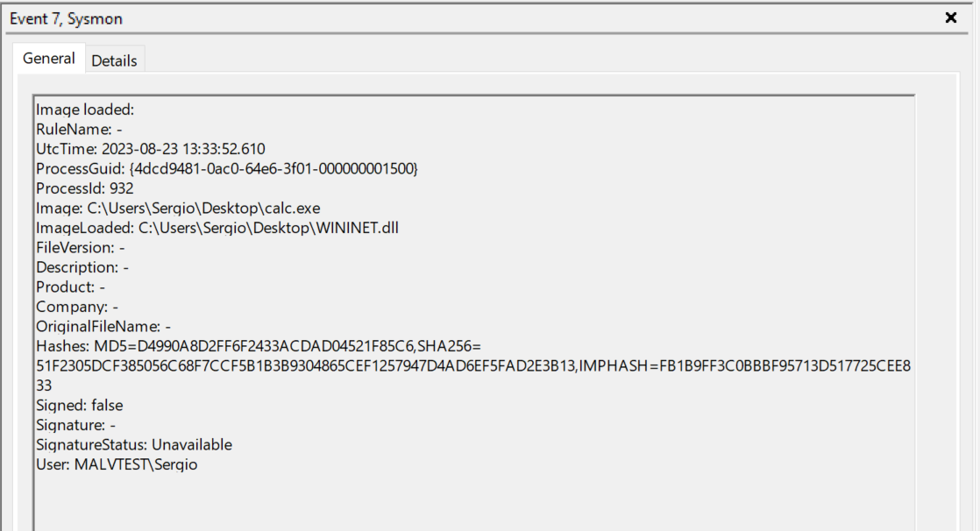Click the ProcessId 932 line
980x531 pixels.
84,188
